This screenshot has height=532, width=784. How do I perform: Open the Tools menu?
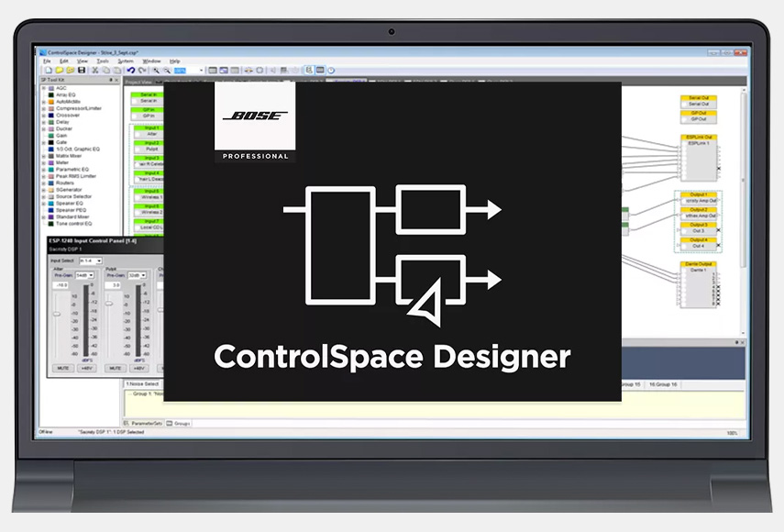(x=103, y=61)
